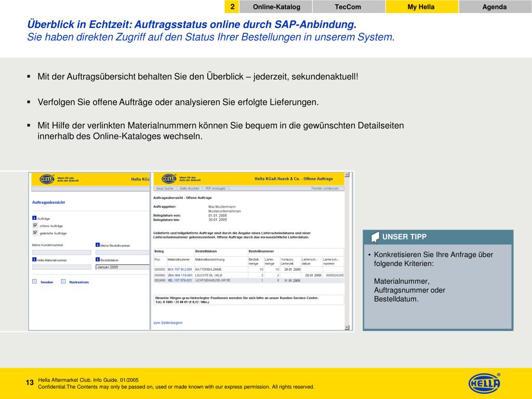Click the Seite drucken button
Viewport: 532px width, 399px height.
[189, 188]
